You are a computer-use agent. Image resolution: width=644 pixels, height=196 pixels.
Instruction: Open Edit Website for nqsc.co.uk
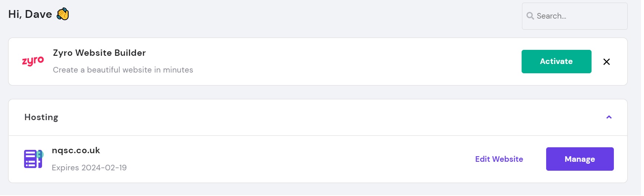click(x=499, y=159)
